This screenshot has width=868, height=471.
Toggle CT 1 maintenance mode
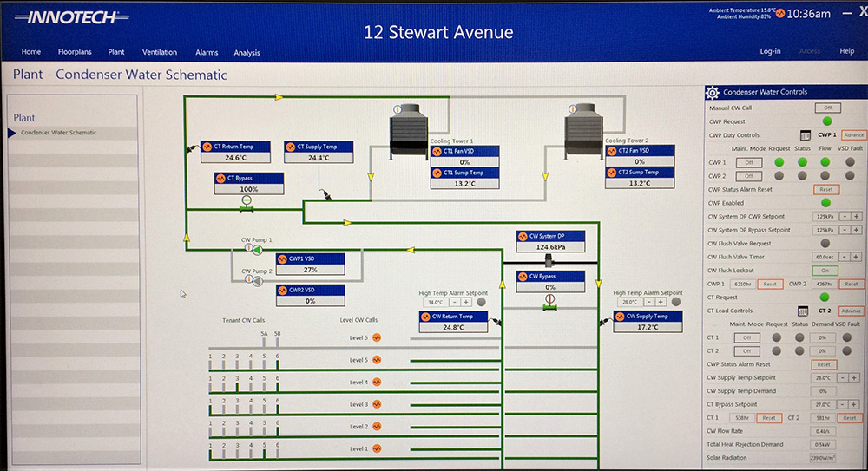pos(746,337)
